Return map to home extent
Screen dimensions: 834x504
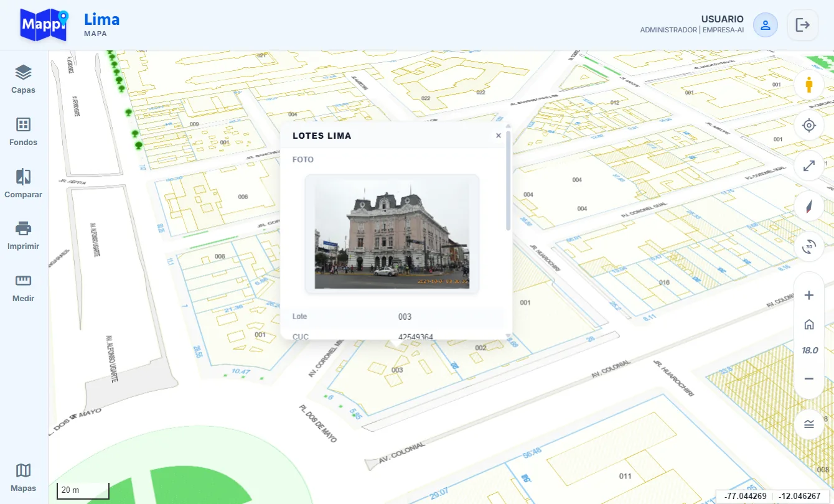point(809,324)
